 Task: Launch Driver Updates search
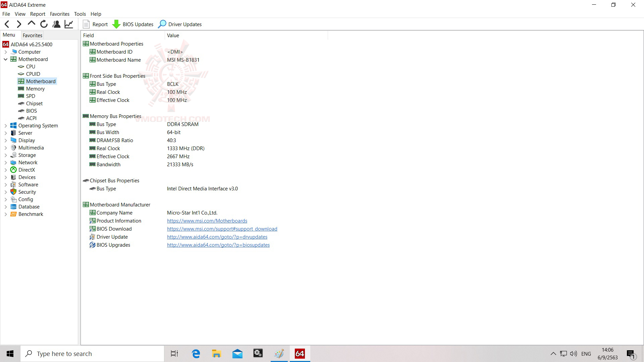click(x=180, y=24)
